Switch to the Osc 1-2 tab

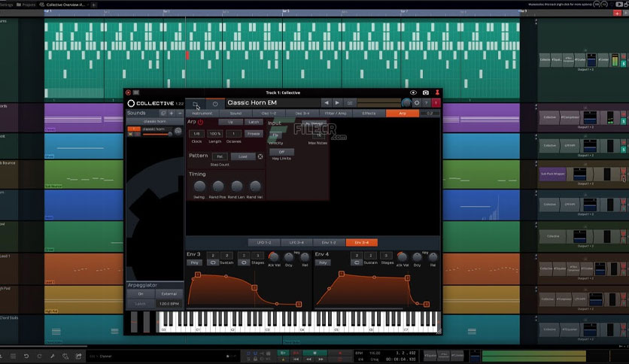pos(269,114)
